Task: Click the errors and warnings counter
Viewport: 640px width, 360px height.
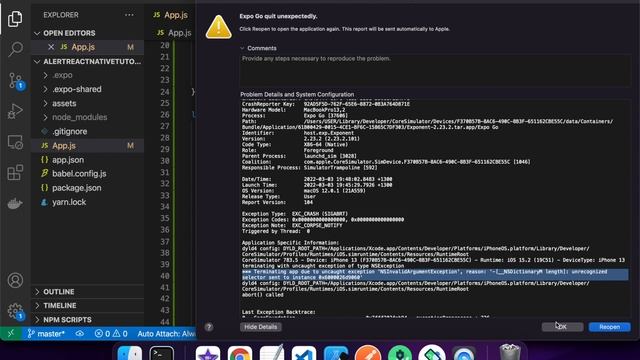Action: 111,333
